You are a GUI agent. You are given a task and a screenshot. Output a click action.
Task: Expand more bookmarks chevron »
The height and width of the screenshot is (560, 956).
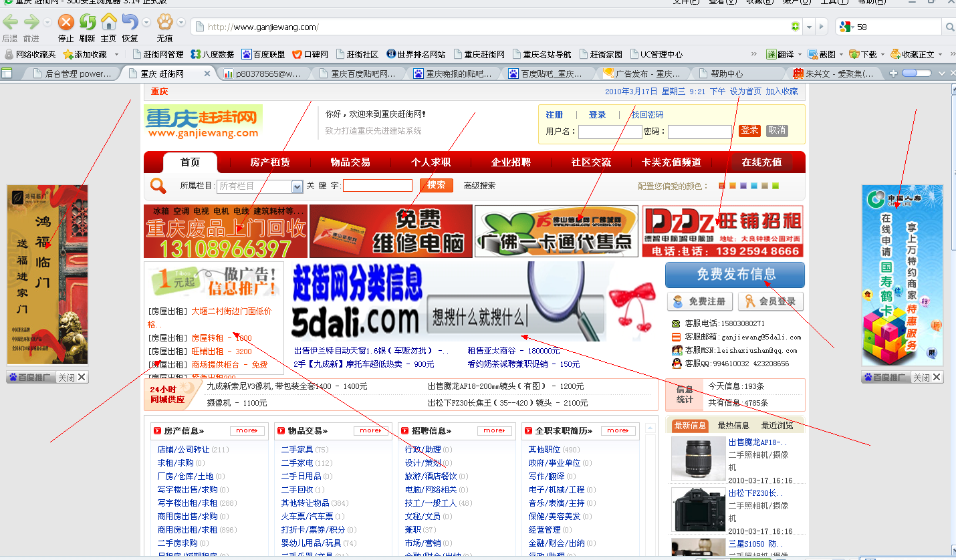[x=754, y=54]
